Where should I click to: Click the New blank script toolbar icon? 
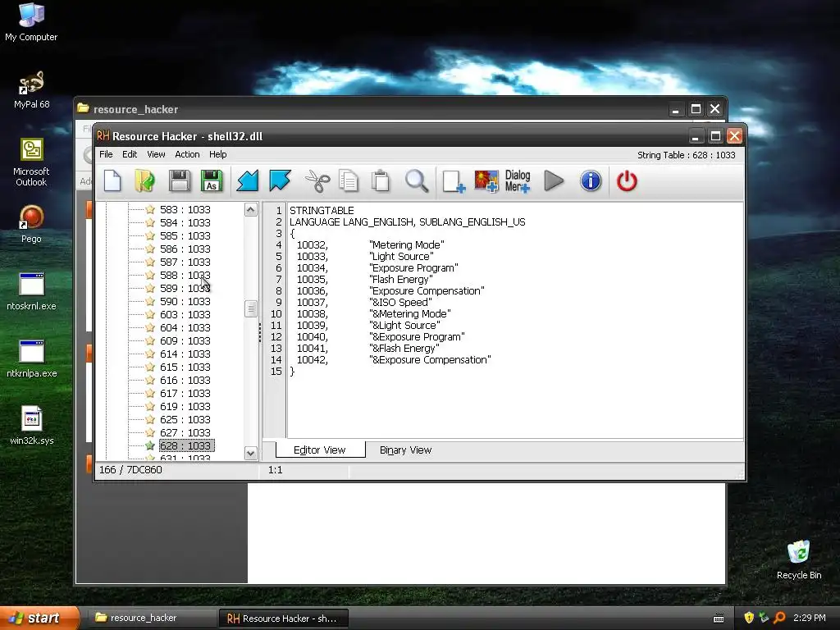(112, 181)
